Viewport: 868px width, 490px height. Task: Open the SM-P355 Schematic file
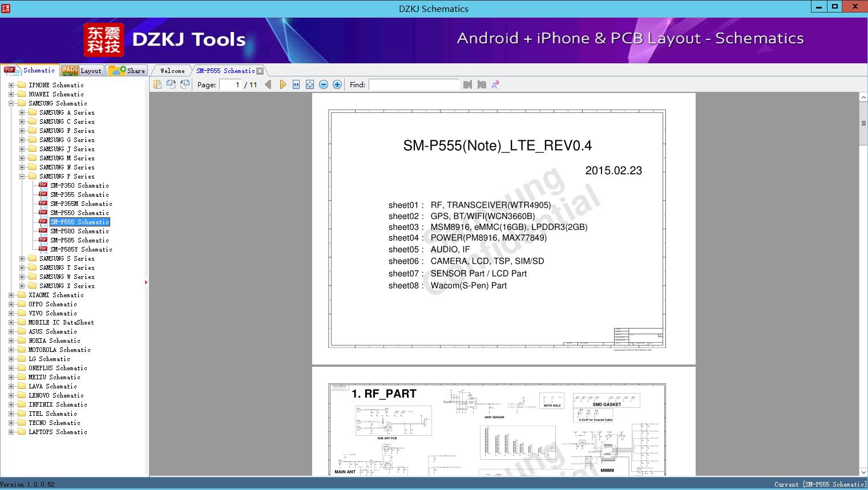[79, 195]
